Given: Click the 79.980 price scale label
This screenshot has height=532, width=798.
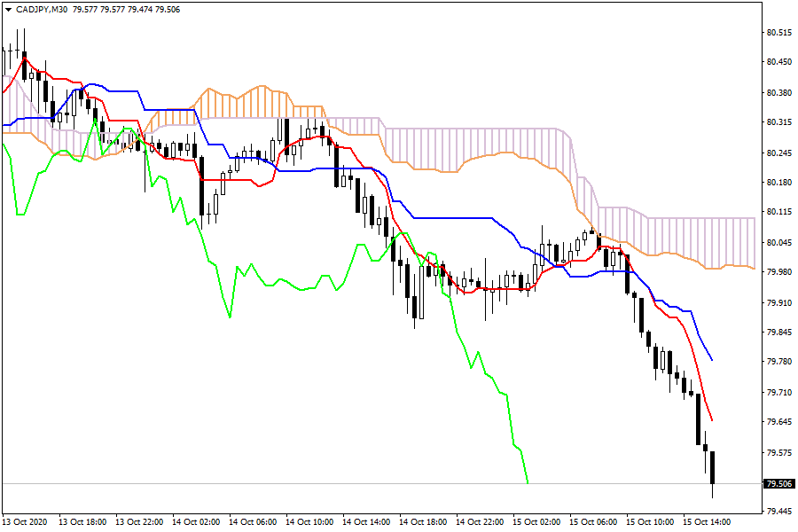Looking at the screenshot, I should [x=778, y=272].
